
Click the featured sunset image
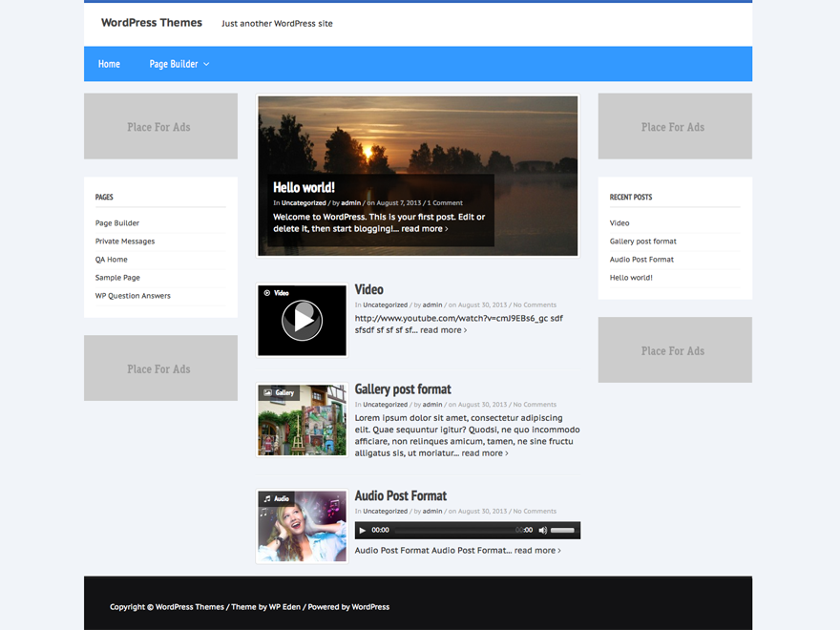[418, 134]
